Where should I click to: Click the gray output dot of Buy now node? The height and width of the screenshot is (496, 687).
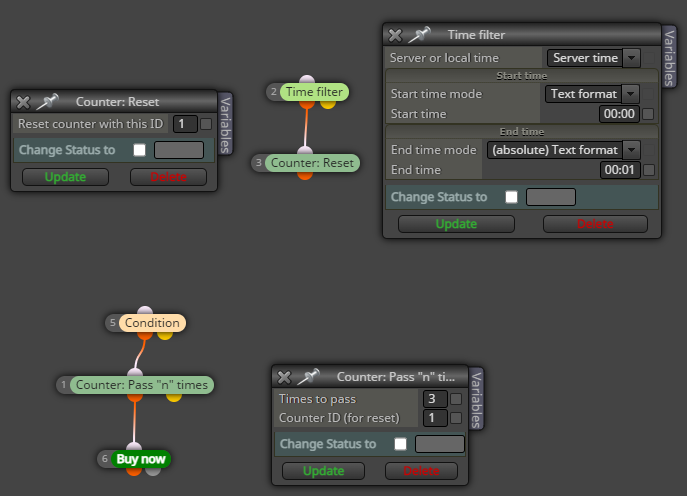153,471
